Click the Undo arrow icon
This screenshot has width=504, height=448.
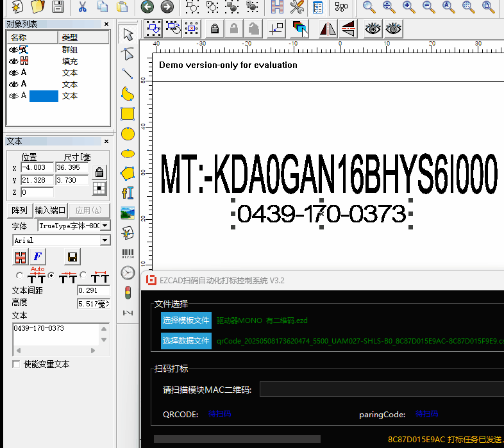point(147,6)
